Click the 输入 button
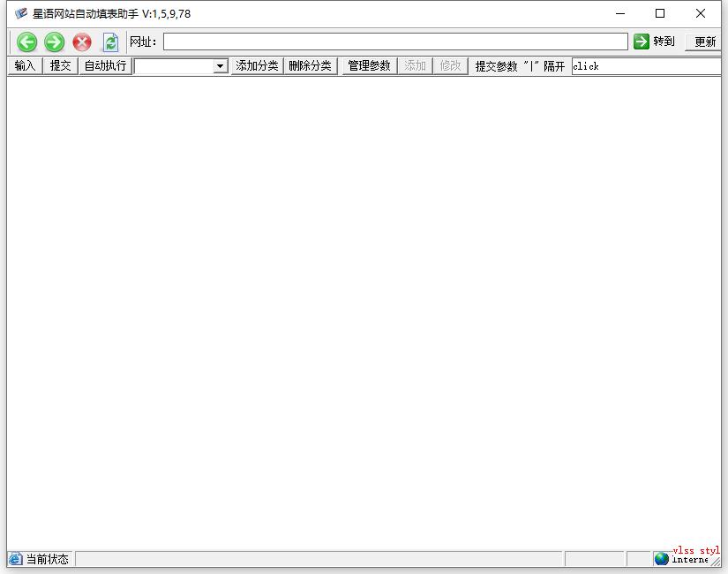 click(25, 66)
